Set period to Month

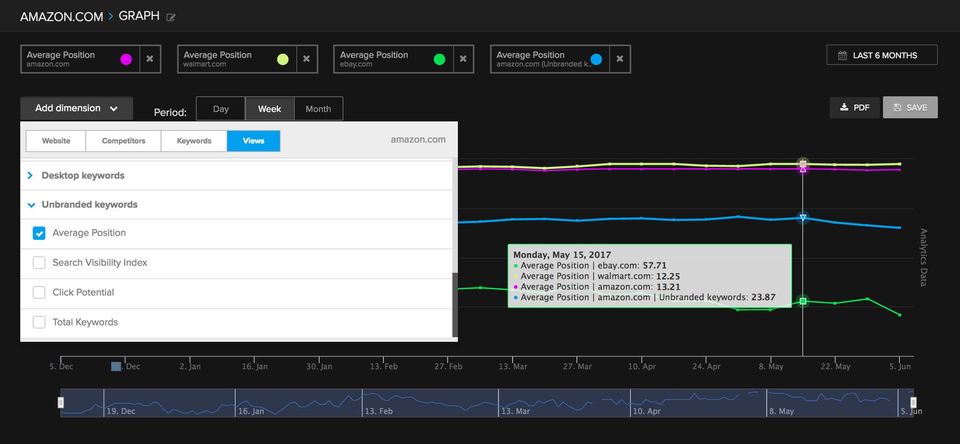(318, 109)
